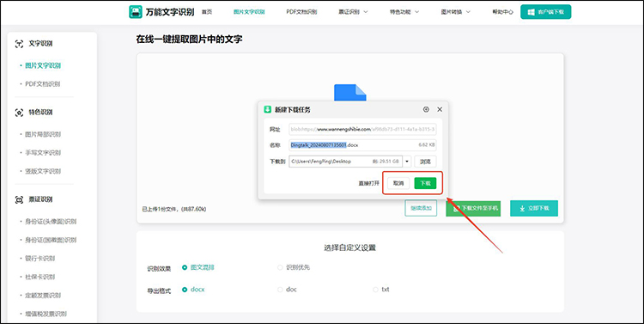
Task: Click the download path field showing Desktop
Action: pos(346,162)
